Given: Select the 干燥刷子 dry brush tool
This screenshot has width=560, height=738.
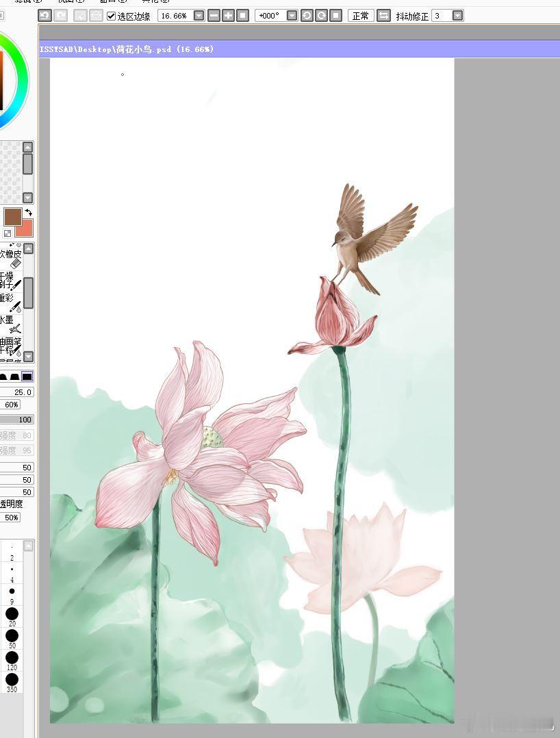Looking at the screenshot, I should 11,281.
